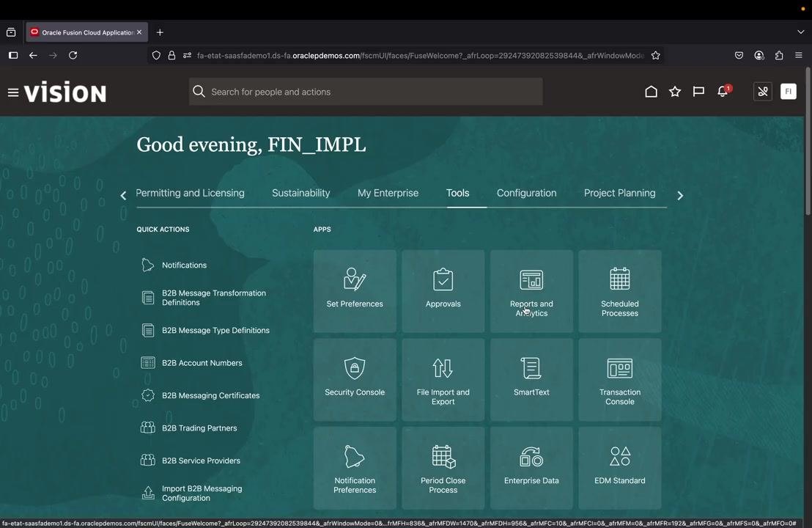Open Scheduled Processes tile
Image resolution: width=812 pixels, height=528 pixels.
click(620, 291)
